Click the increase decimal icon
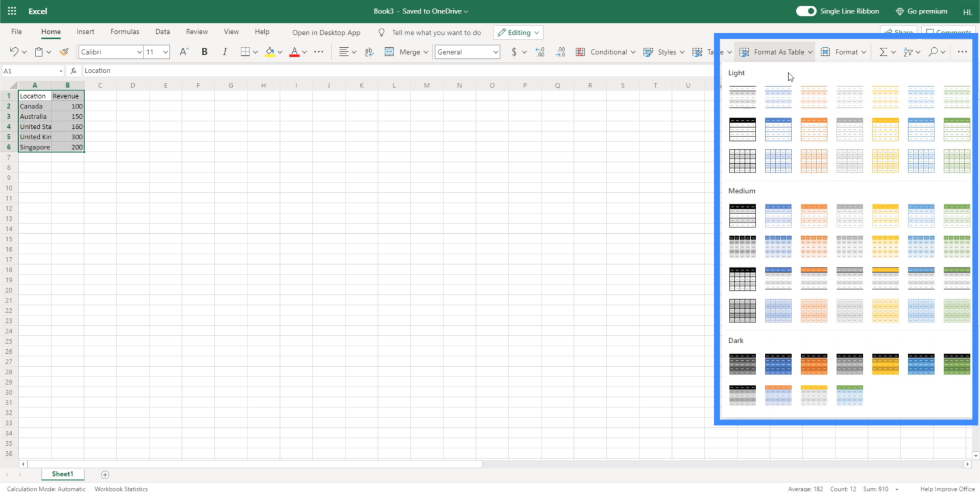The height and width of the screenshot is (492, 980). click(x=560, y=52)
